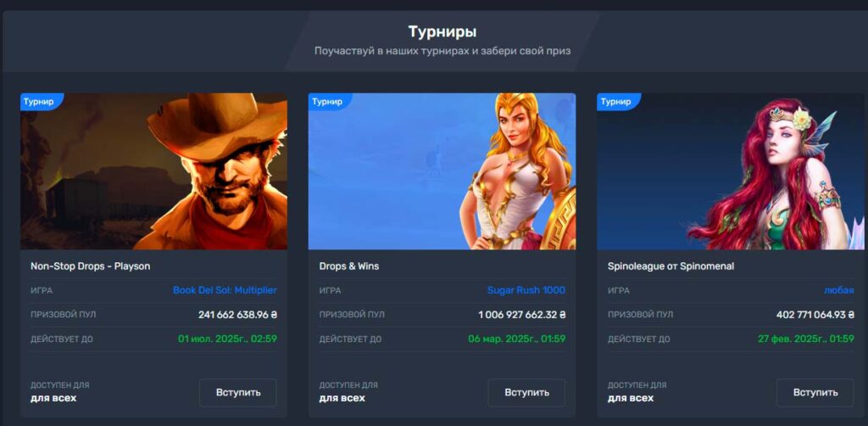
Task: Open the Sugar Rush 1000 game link
Action: tap(526, 290)
